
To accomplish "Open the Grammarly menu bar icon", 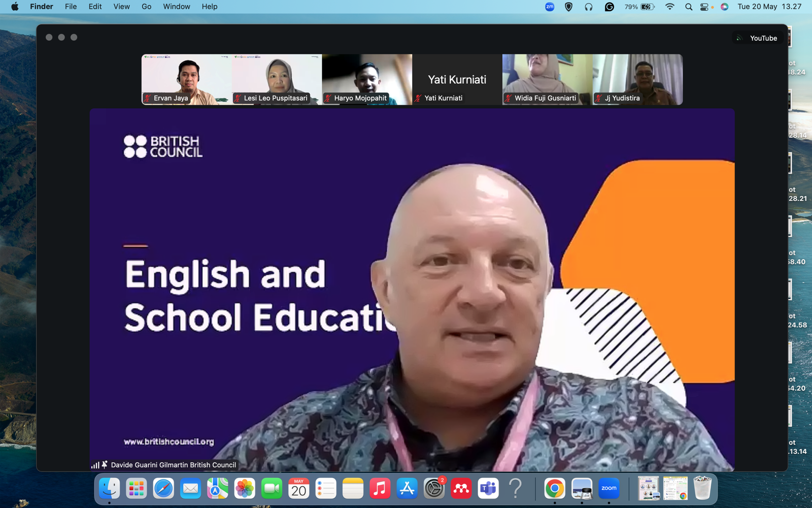I will pos(610,7).
